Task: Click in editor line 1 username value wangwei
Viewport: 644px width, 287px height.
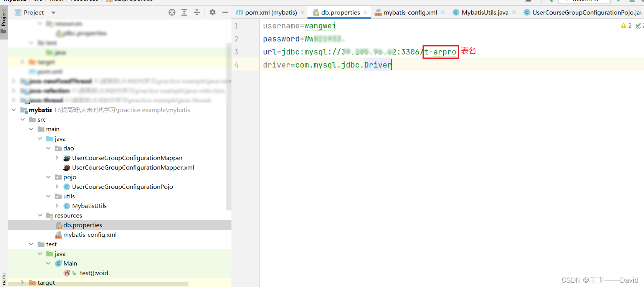Action: coord(320,26)
